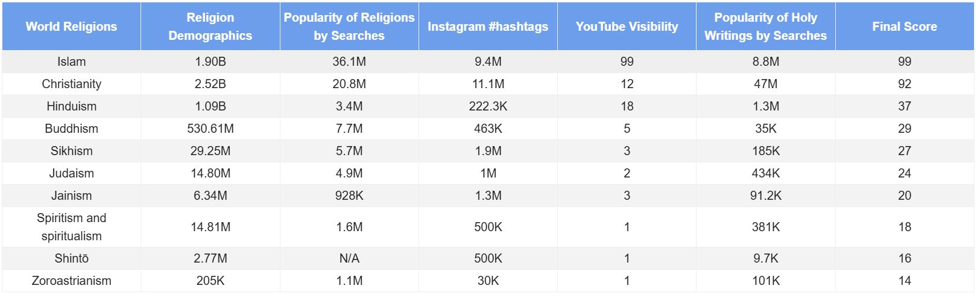Viewport: 980px width, 300px height.
Task: Select the Spiritism and spiritualism cell
Action: (x=71, y=227)
